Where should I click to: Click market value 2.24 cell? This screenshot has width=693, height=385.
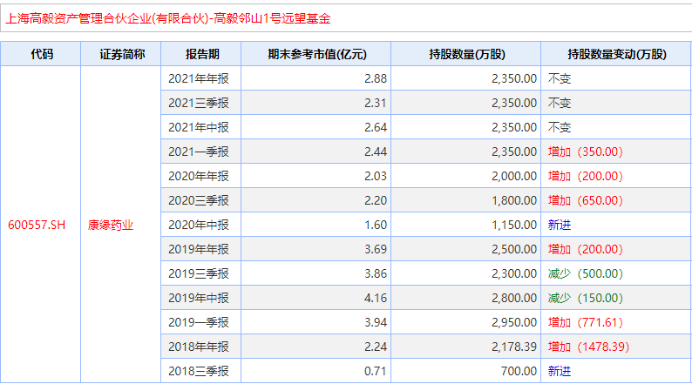[x=316, y=347]
